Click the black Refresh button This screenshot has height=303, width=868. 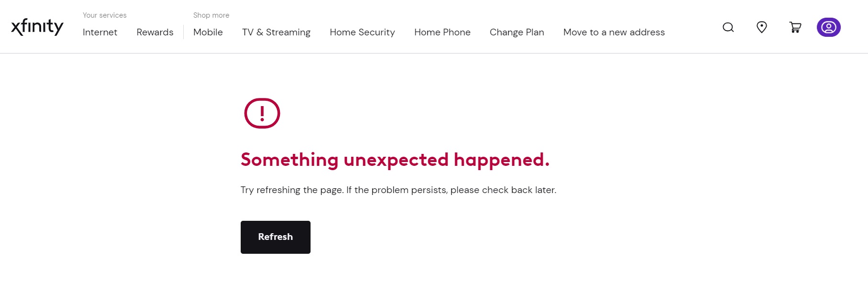(x=276, y=237)
